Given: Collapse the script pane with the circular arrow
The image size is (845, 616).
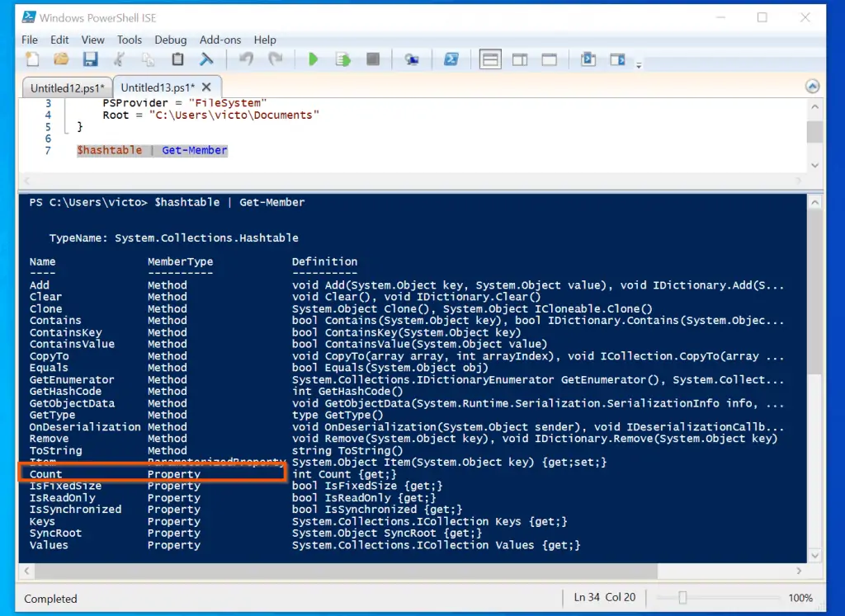Looking at the screenshot, I should (813, 85).
